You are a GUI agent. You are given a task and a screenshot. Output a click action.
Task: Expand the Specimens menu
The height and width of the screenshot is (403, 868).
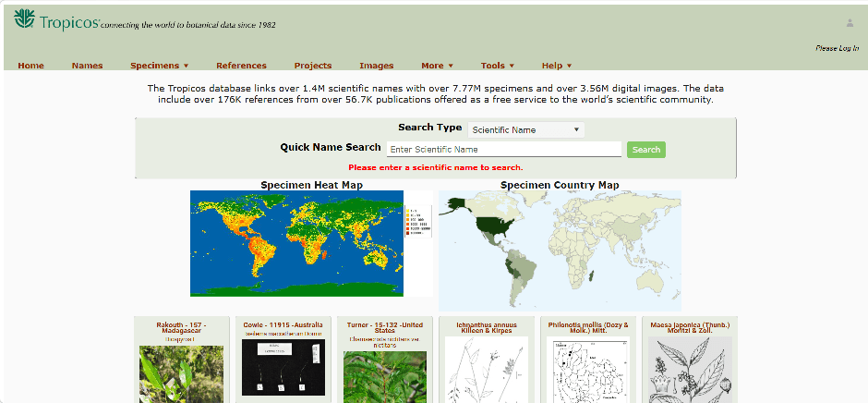pos(159,66)
